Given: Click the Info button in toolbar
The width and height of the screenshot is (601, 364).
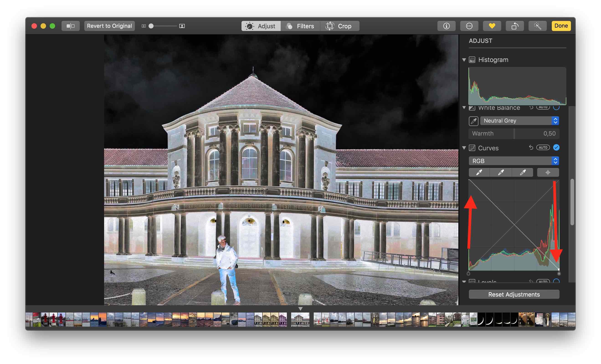Looking at the screenshot, I should (x=446, y=26).
